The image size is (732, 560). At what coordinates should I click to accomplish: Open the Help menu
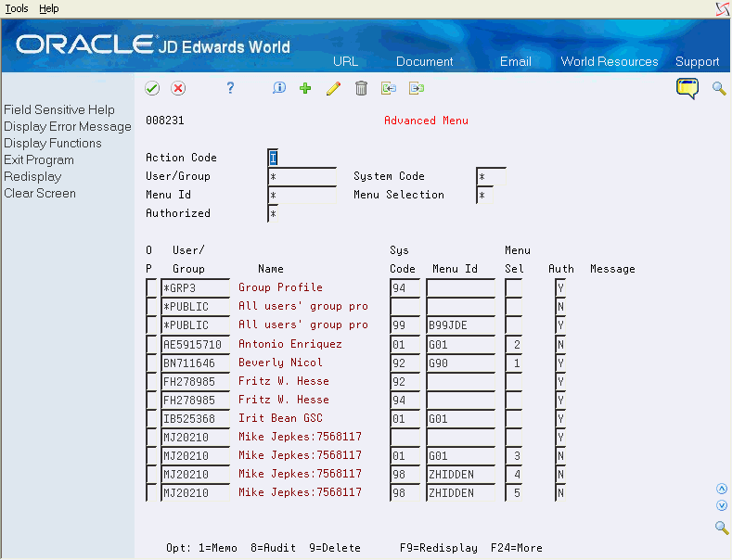click(x=48, y=9)
